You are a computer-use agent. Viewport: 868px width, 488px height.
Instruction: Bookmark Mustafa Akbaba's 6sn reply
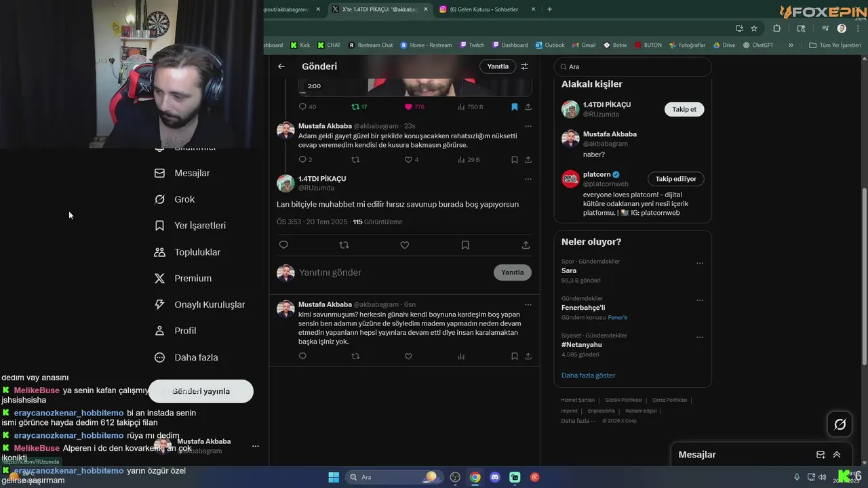click(x=514, y=356)
